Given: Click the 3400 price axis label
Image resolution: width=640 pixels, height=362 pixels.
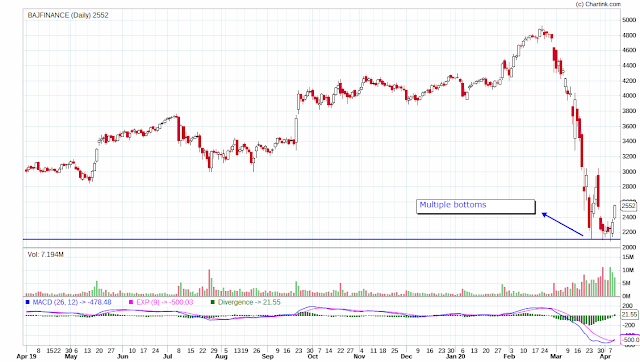Looking at the screenshot, I should pyautogui.click(x=629, y=142).
